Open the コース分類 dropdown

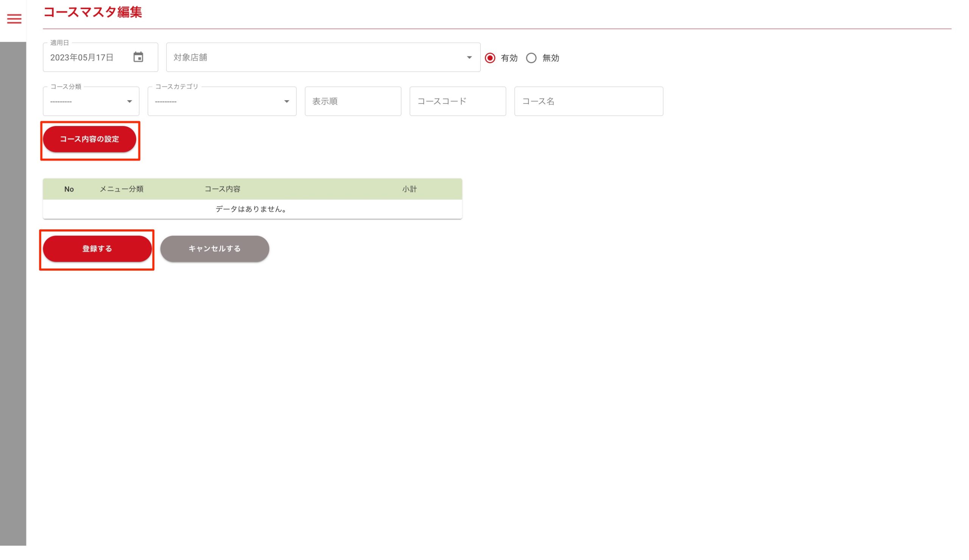click(x=91, y=101)
